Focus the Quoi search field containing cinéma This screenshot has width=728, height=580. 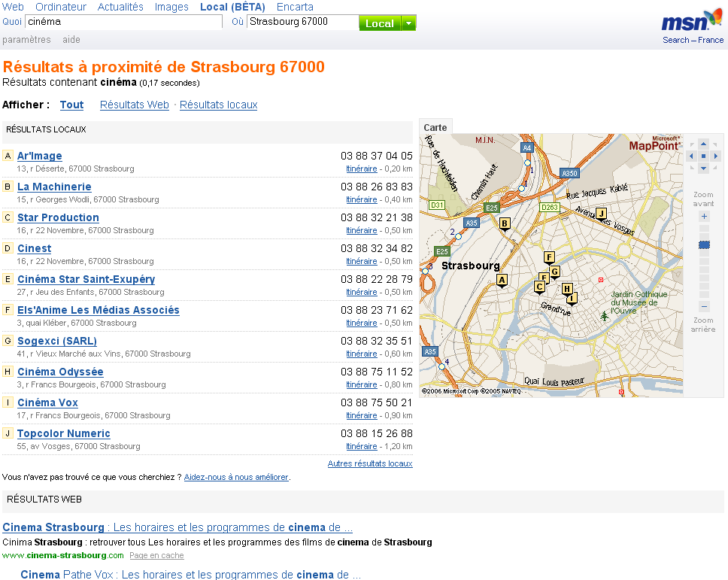point(123,22)
